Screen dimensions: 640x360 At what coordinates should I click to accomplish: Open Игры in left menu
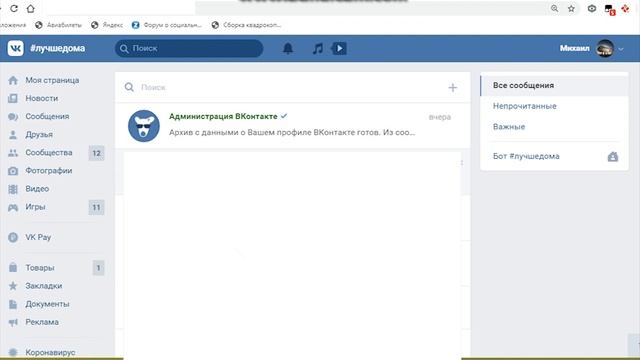tap(35, 207)
